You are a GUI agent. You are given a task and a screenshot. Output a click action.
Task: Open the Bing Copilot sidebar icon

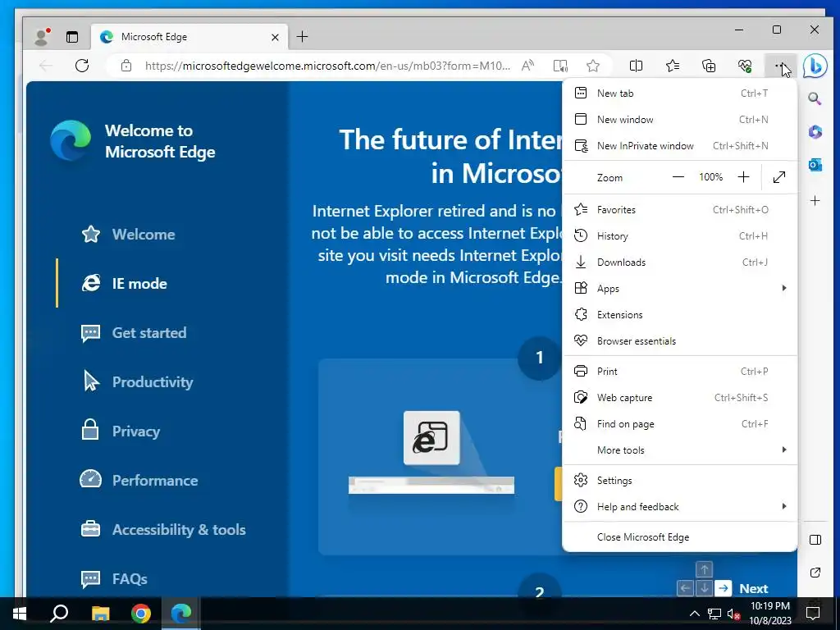tap(815, 66)
